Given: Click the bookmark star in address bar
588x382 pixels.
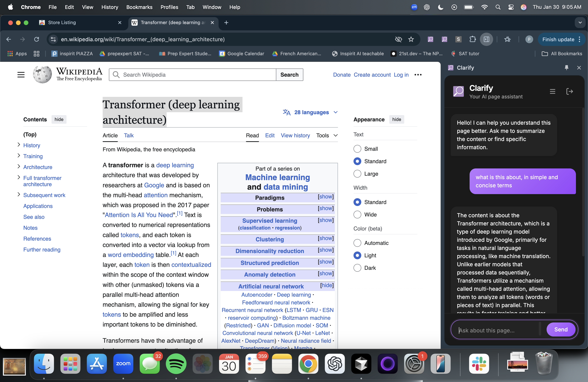Looking at the screenshot, I should [411, 39].
